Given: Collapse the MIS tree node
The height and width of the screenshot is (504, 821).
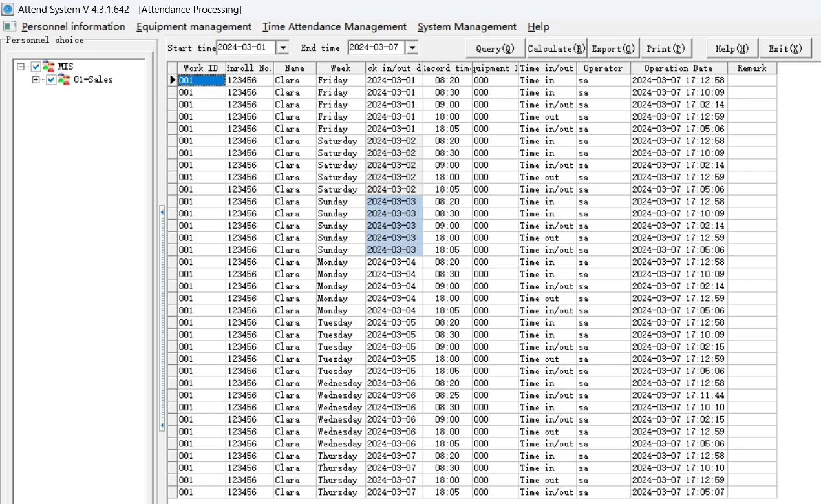Looking at the screenshot, I should pos(21,67).
